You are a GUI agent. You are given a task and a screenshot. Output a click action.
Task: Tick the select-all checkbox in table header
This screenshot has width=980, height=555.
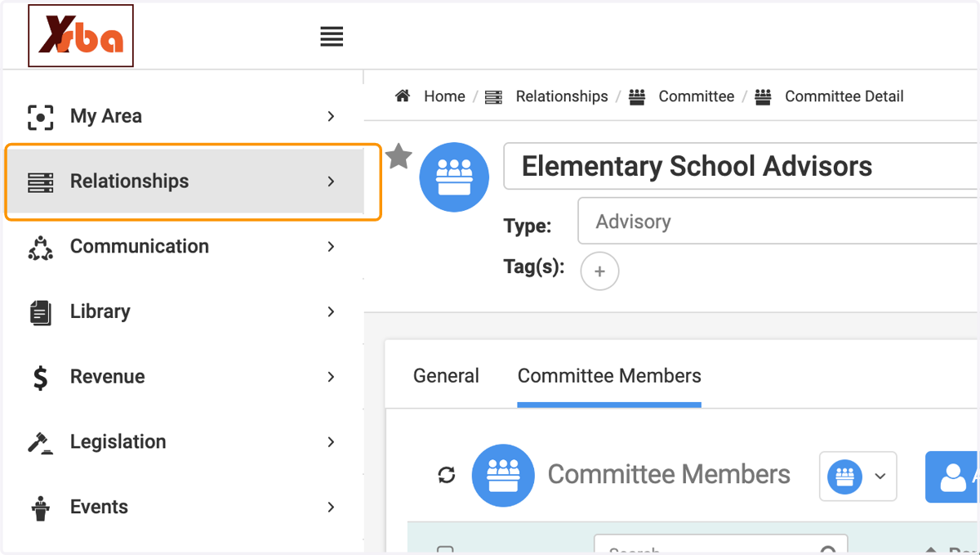point(445,550)
